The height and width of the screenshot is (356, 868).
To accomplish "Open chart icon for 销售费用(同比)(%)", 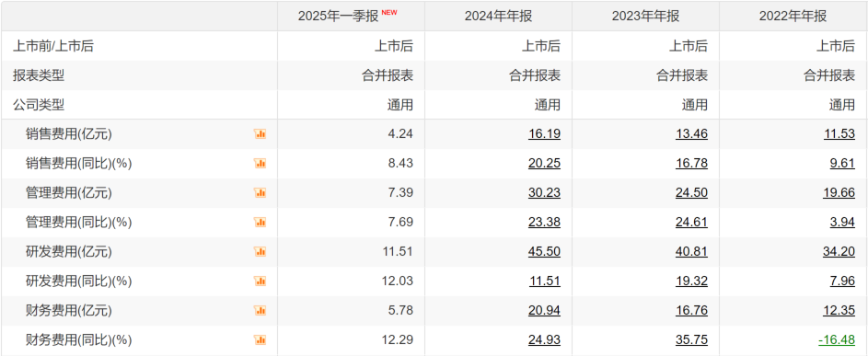I will (260, 164).
